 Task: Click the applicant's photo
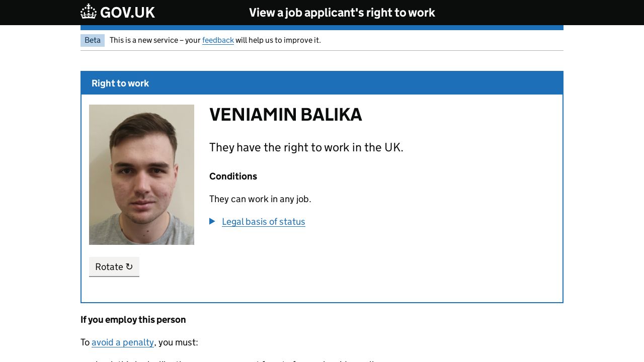coord(141,174)
